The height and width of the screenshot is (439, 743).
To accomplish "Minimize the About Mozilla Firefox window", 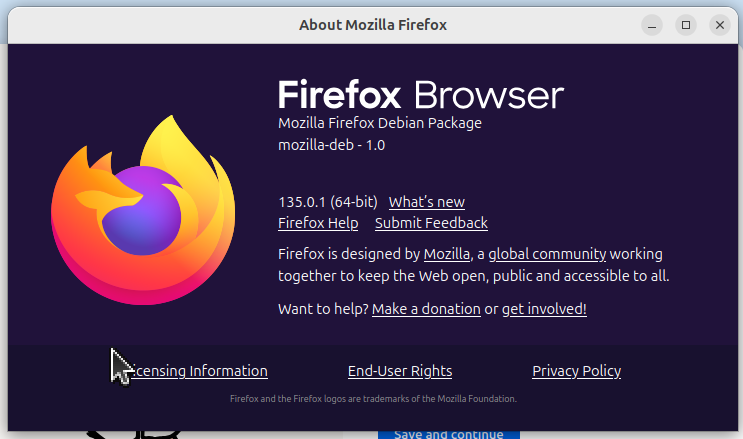I will [652, 25].
